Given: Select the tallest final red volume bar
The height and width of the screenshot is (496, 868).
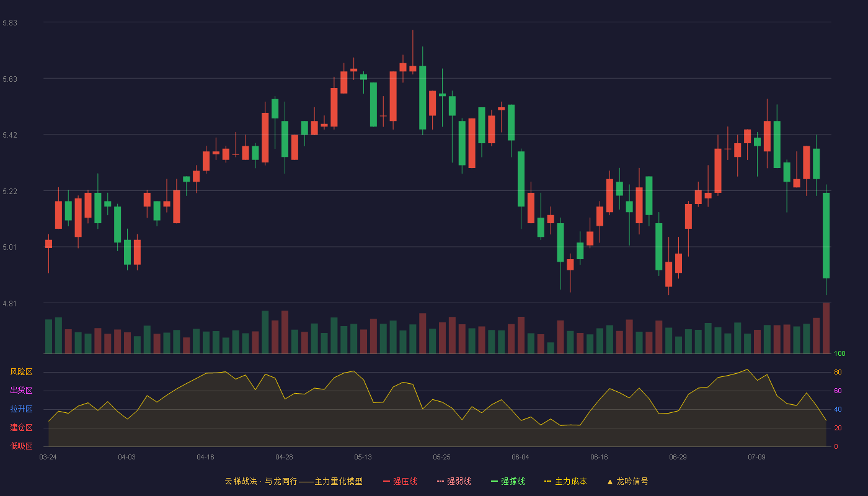Looking at the screenshot, I should (x=826, y=328).
